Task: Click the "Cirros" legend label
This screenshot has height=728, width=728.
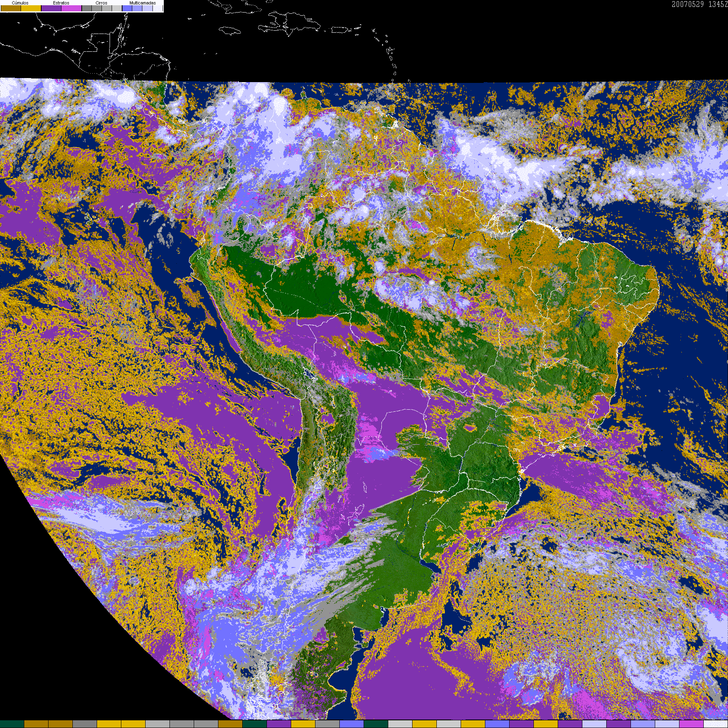Action: 102,3
